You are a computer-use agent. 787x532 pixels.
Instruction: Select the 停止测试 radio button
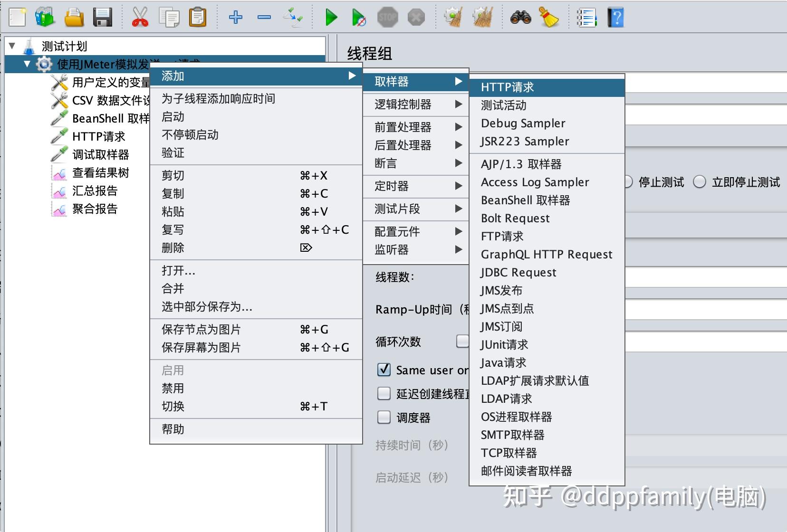(x=629, y=181)
